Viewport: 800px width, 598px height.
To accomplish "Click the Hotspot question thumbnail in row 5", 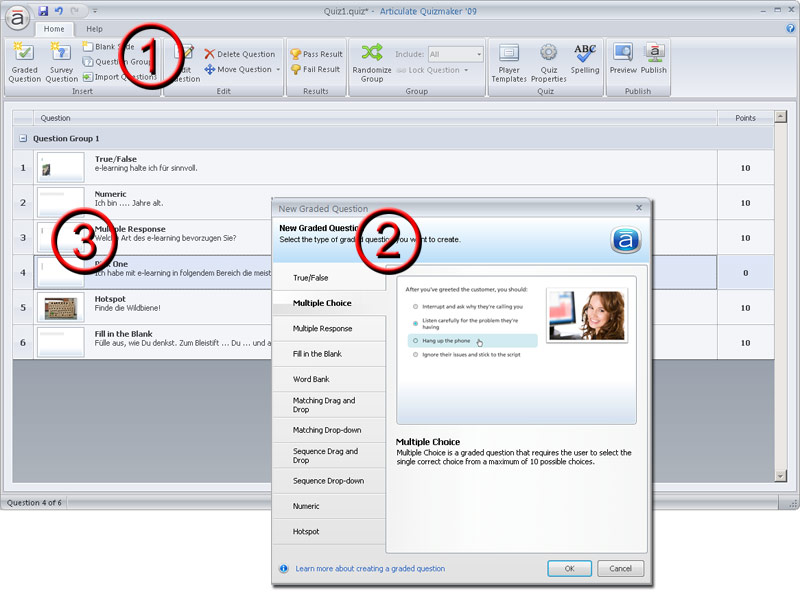I will (x=60, y=307).
